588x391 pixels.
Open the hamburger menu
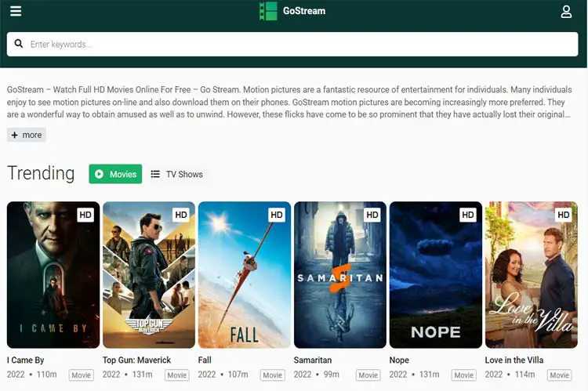point(16,11)
